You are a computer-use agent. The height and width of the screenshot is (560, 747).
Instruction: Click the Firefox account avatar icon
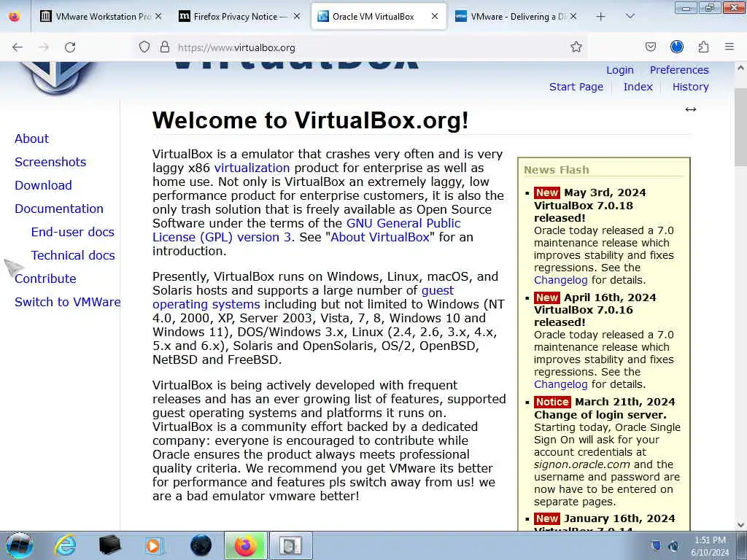point(676,47)
